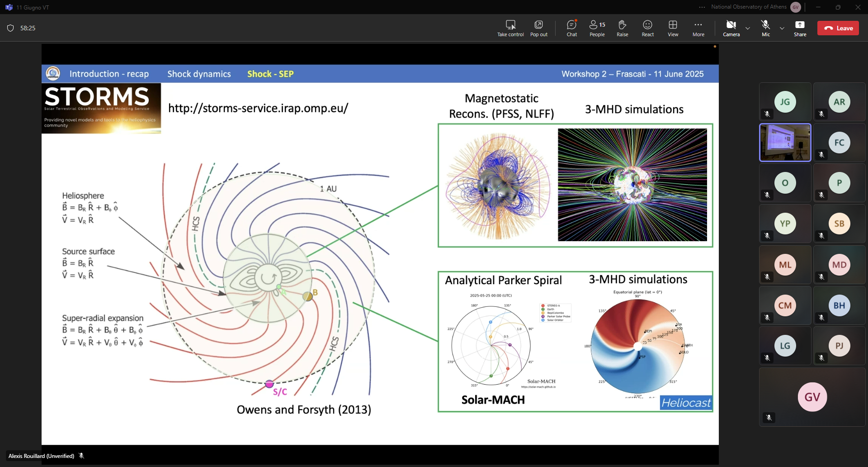Click the Analytical Parker Spiral polar plot
The image size is (868, 467).
(491, 345)
